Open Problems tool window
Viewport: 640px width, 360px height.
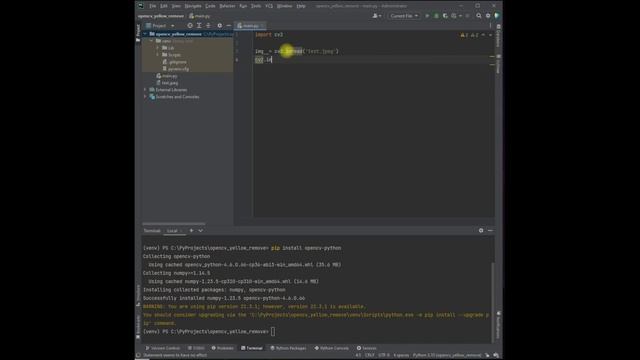coord(222,348)
